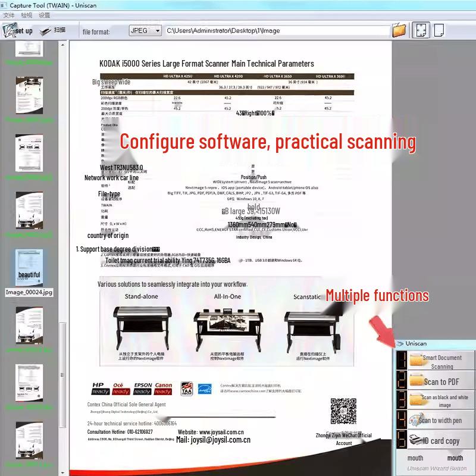Image resolution: width=476 pixels, height=476 pixels.
Task: Open the 设置 menu
Action: tap(44, 15)
